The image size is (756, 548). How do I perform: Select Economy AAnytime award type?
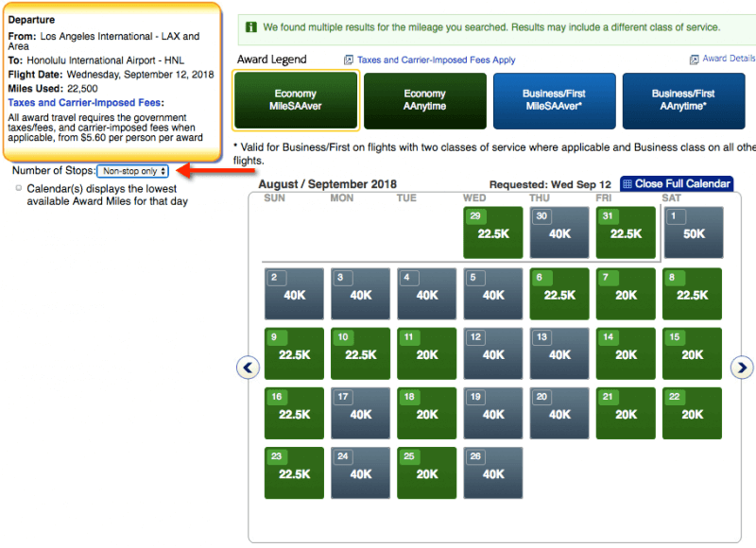(x=424, y=101)
